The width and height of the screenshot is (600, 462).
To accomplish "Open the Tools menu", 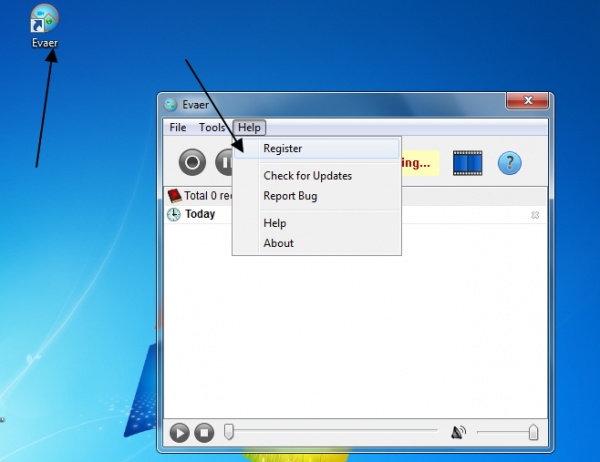I will [212, 127].
